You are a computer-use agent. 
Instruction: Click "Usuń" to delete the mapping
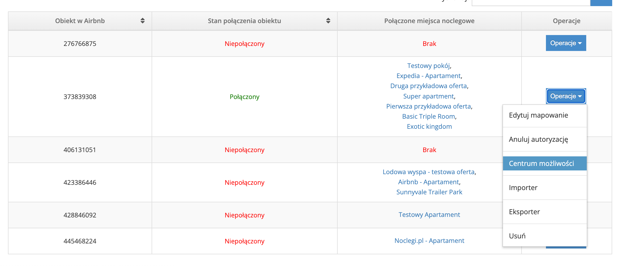pos(517,236)
